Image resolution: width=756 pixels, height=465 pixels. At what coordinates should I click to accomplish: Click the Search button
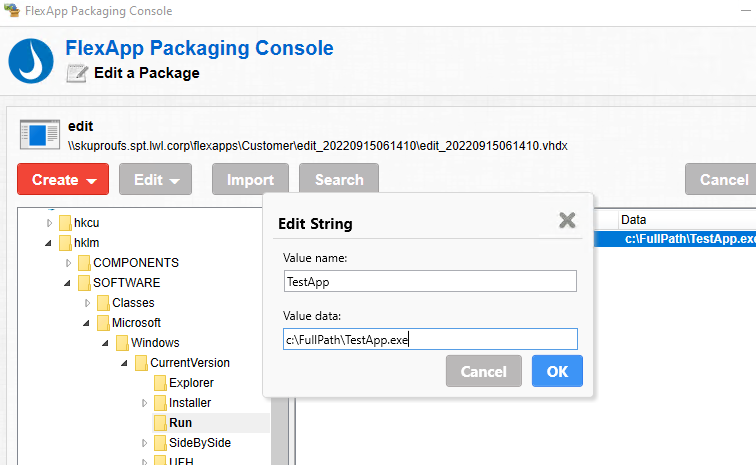coord(339,179)
